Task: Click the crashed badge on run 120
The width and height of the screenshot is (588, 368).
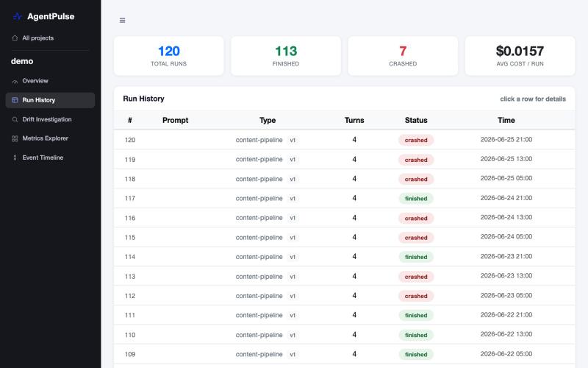Action: [x=416, y=140]
